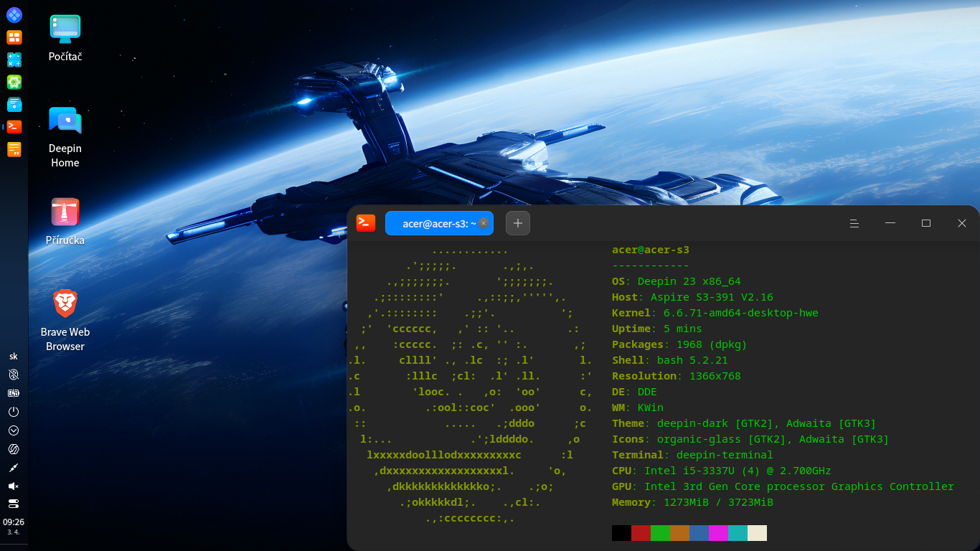Open the green System Settings dock icon
The height and width of the screenshot is (551, 980).
[x=14, y=82]
